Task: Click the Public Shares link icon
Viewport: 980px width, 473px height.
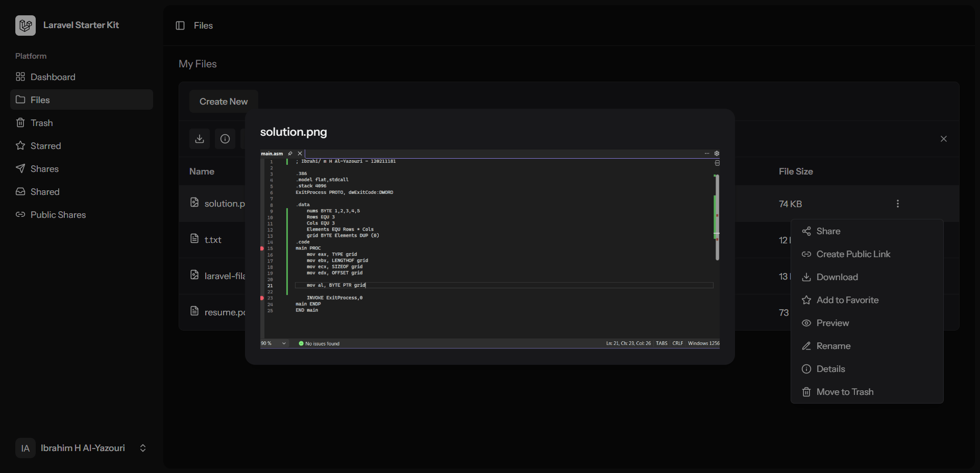Action: pos(20,214)
